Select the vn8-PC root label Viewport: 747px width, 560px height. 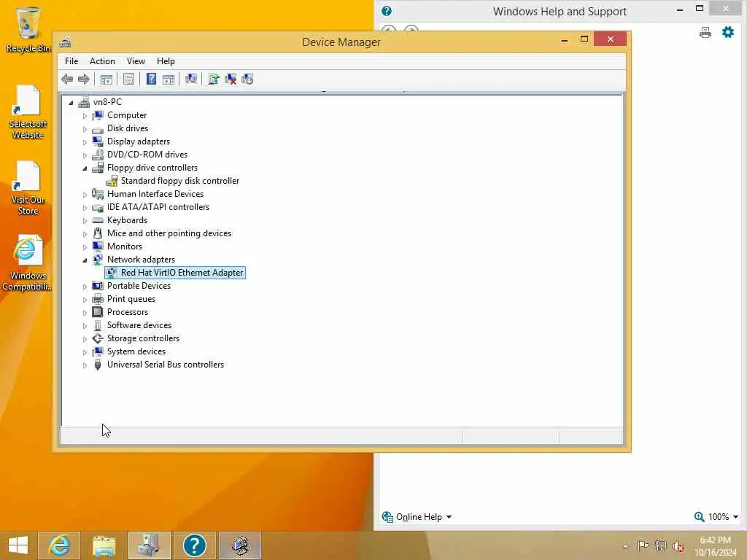pyautogui.click(x=107, y=102)
